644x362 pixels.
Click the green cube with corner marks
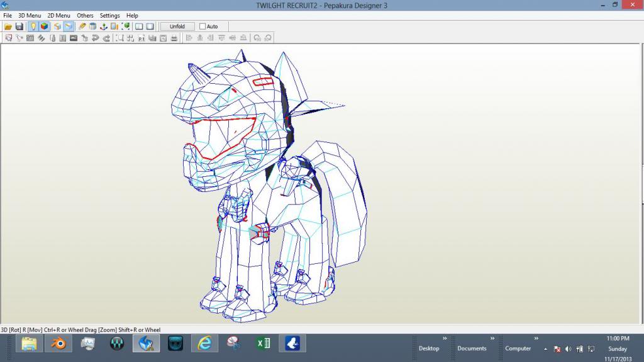click(x=126, y=26)
